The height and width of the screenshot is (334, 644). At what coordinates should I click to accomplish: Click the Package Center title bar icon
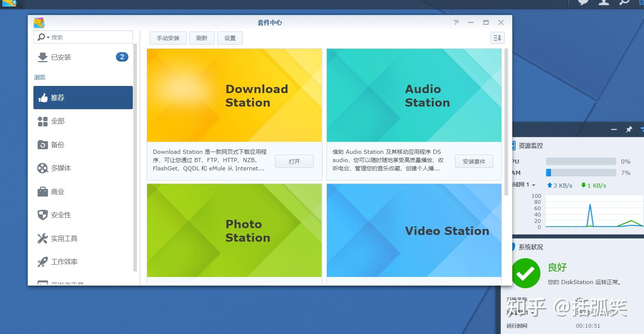tap(39, 23)
